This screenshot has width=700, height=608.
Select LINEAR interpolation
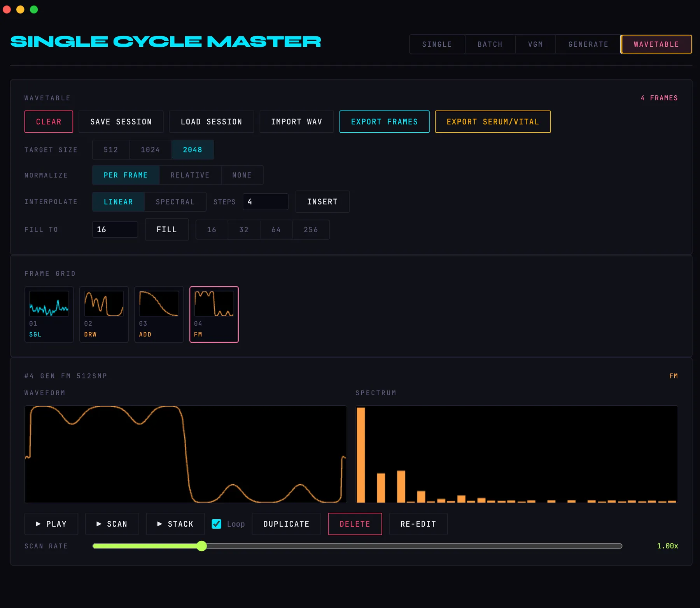pos(118,202)
